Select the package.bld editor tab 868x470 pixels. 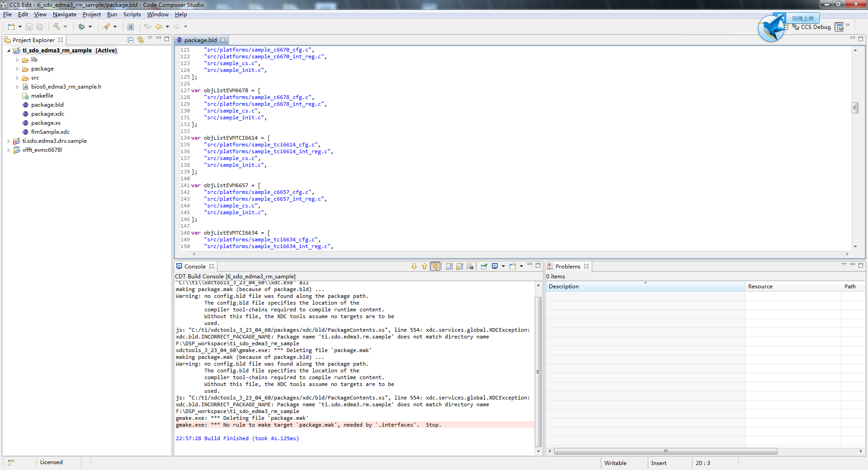pyautogui.click(x=200, y=40)
